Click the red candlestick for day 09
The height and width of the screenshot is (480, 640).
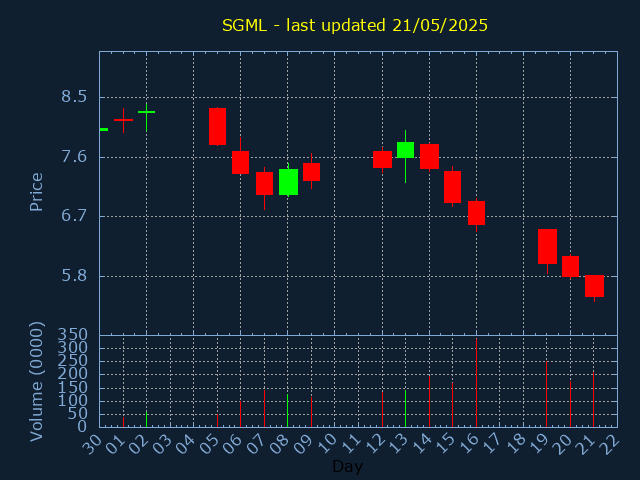[x=311, y=172]
